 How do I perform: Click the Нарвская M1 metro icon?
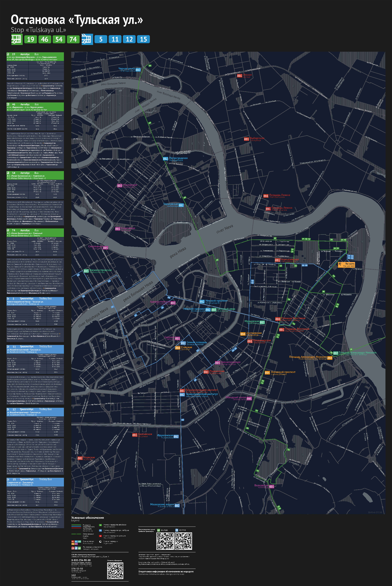pos(80,458)
